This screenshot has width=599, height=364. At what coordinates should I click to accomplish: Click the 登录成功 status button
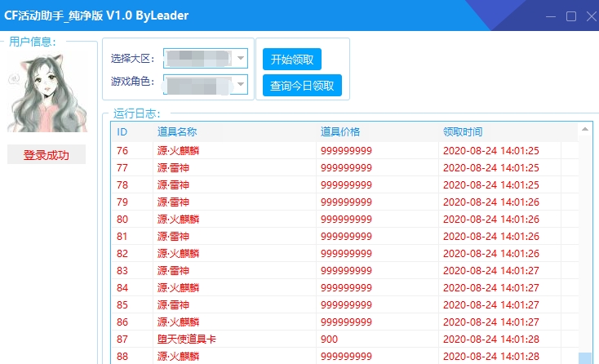point(47,155)
